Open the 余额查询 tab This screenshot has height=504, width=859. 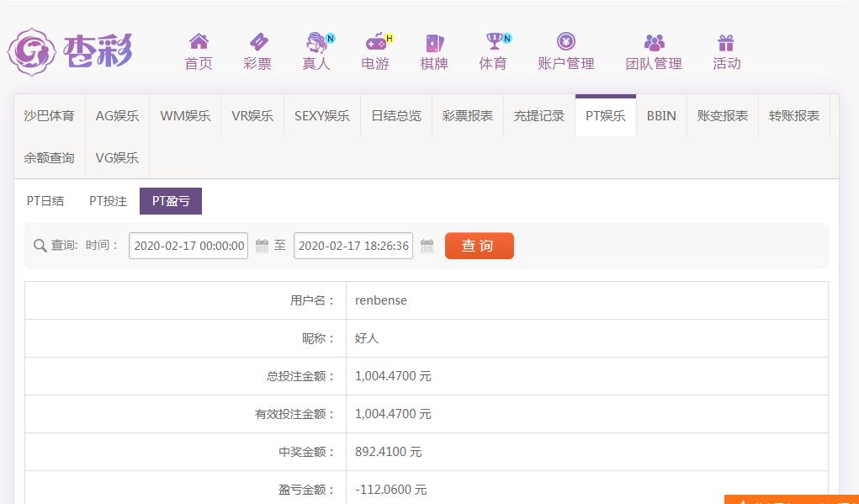(49, 157)
